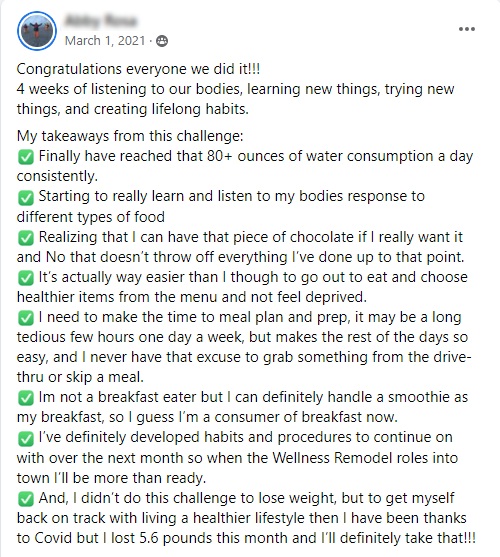500x557 pixels.
Task: Click the 'My takeaways from this challenge:' heading text
Action: 130,136
